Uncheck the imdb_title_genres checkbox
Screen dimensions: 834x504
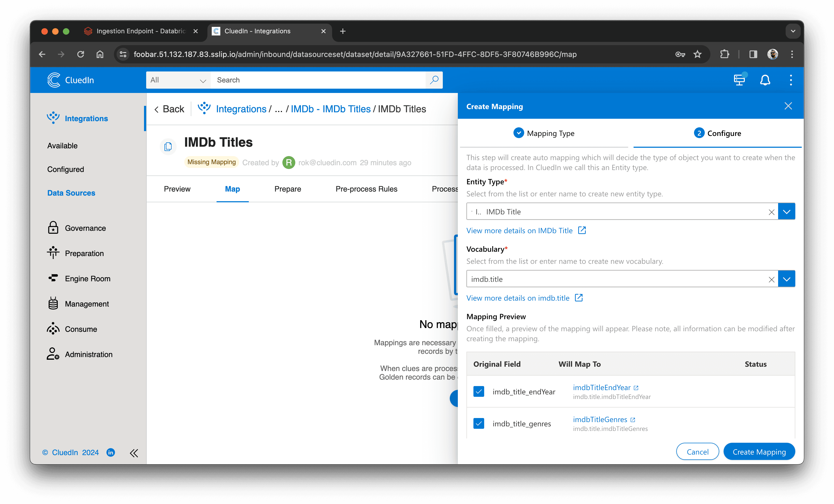click(479, 423)
